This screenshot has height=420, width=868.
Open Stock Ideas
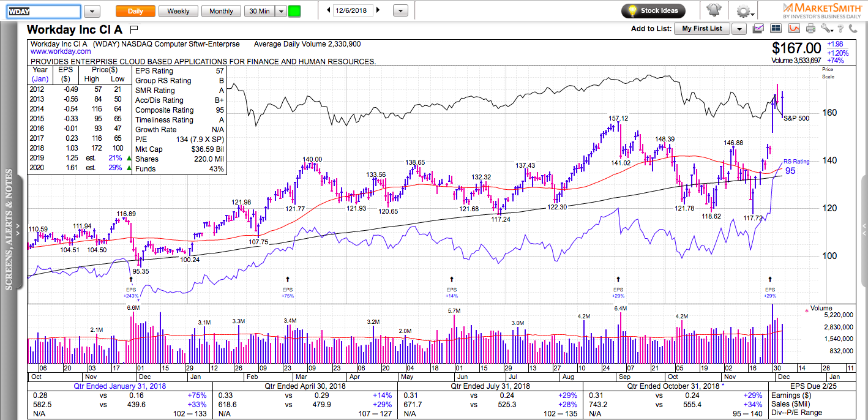653,10
